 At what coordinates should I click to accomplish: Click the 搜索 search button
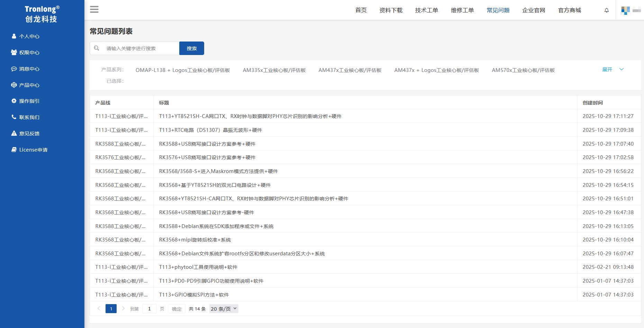192,48
